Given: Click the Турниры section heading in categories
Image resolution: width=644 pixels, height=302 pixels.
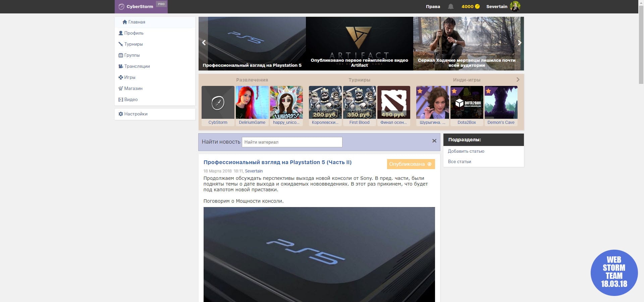Looking at the screenshot, I should (359, 80).
